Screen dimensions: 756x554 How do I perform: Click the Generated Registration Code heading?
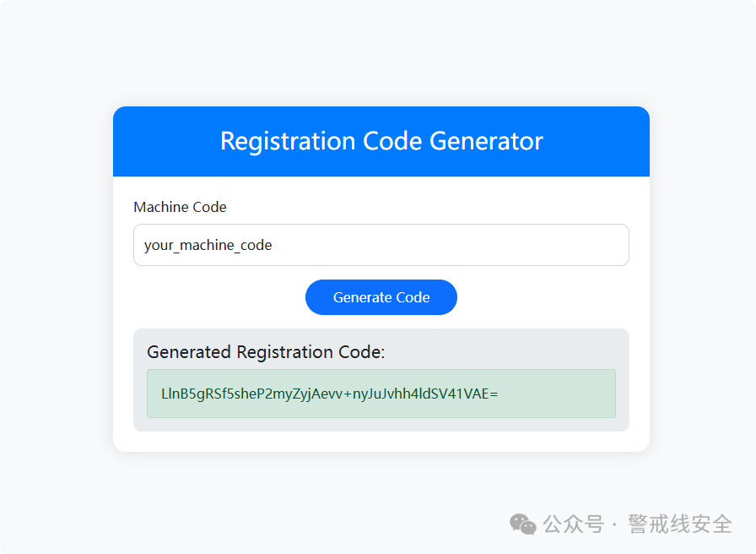[x=266, y=352]
